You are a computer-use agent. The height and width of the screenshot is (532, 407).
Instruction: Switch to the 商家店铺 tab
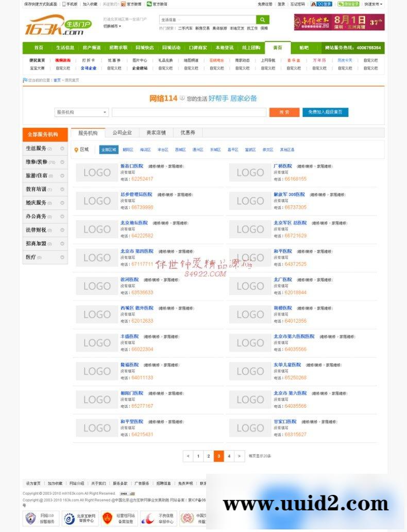[156, 132]
